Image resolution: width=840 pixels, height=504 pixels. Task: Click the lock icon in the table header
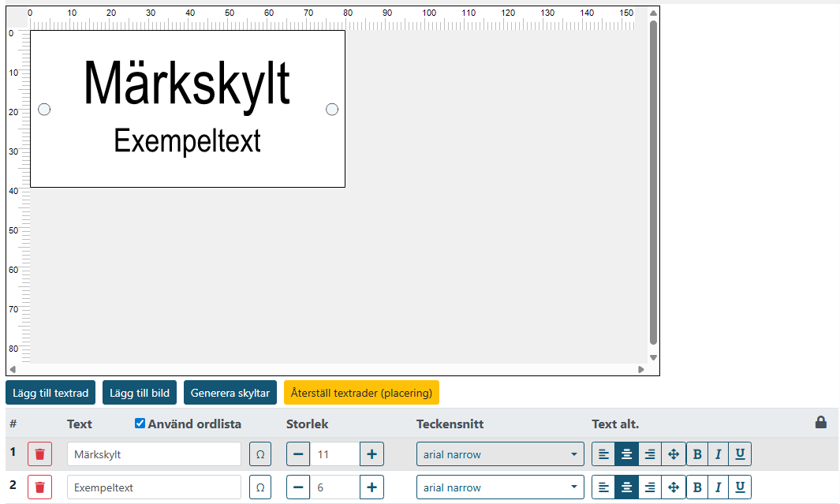(820, 424)
